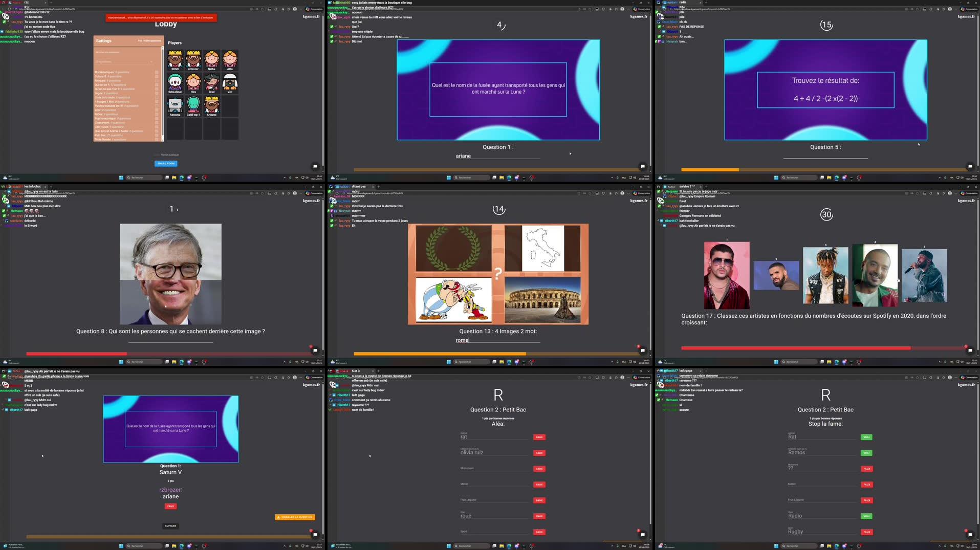Viewport: 980px width, 550px height.
Task: Click the speech bubble icon under Question 5 panel
Action: 970,166
